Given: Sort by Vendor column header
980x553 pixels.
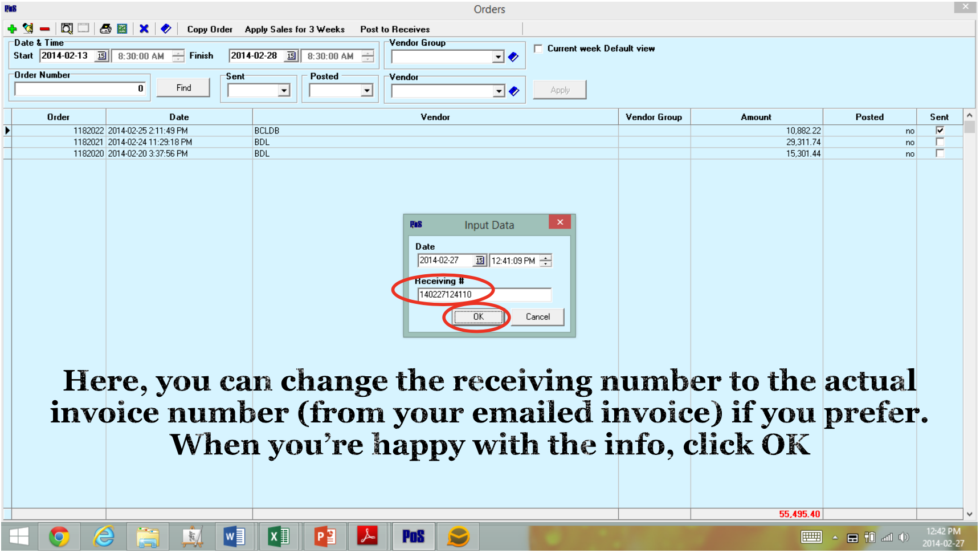Looking at the screenshot, I should (435, 117).
